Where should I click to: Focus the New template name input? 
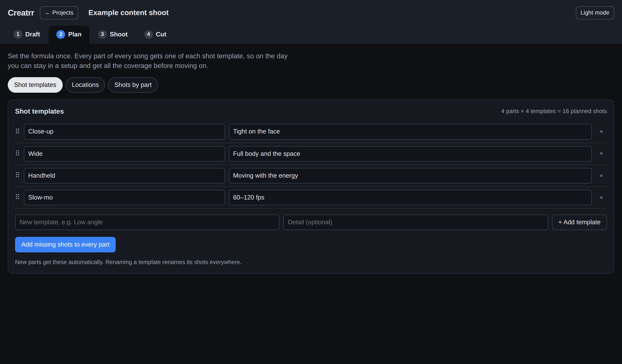click(147, 222)
